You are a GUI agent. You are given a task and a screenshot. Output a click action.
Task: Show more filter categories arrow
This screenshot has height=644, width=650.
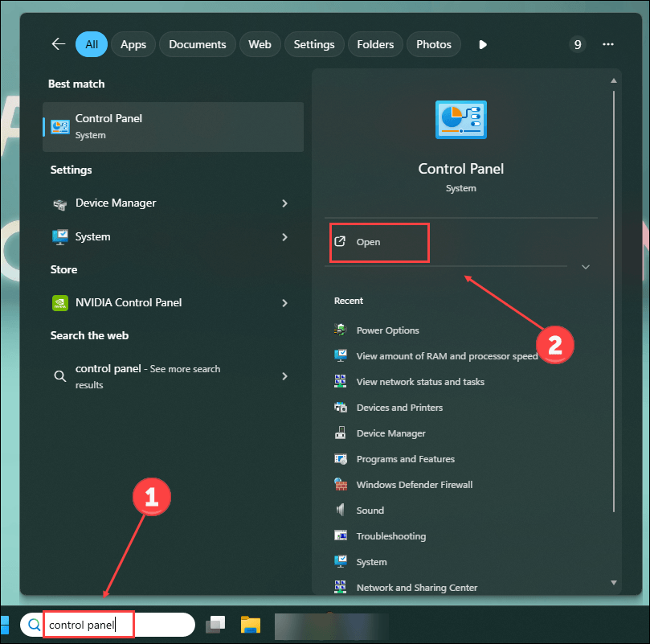tap(483, 44)
